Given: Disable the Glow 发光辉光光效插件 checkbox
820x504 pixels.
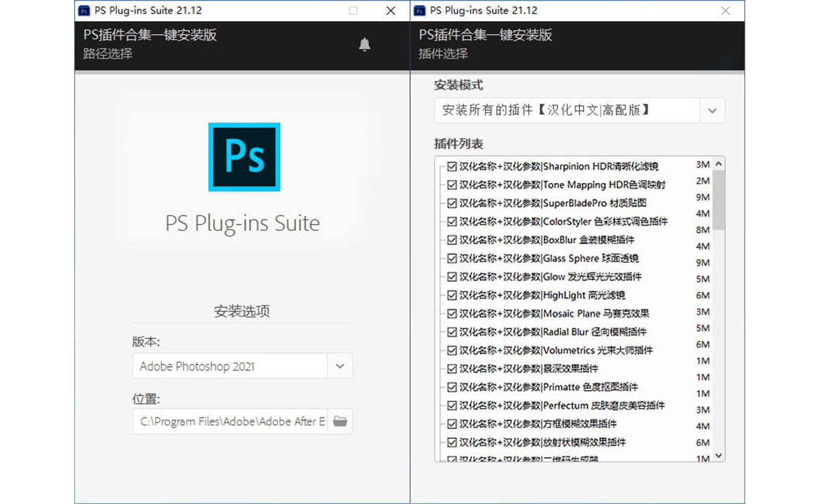Looking at the screenshot, I should pos(452,277).
